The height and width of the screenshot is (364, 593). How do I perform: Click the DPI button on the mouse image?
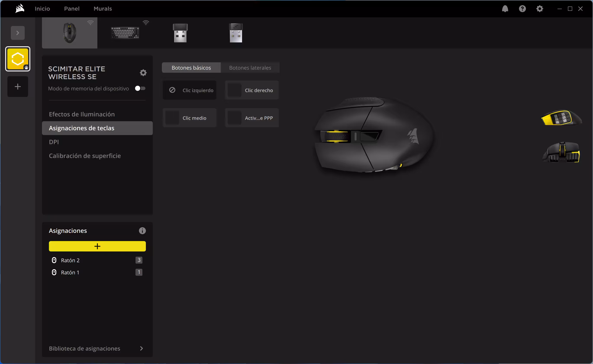click(x=369, y=136)
